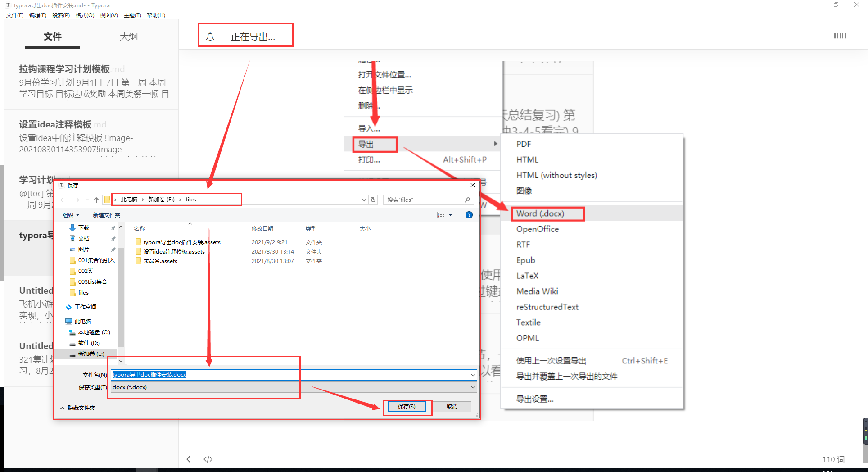Refresh the folder via refresh icon
Screen dimensions: 868x472
pyautogui.click(x=373, y=200)
